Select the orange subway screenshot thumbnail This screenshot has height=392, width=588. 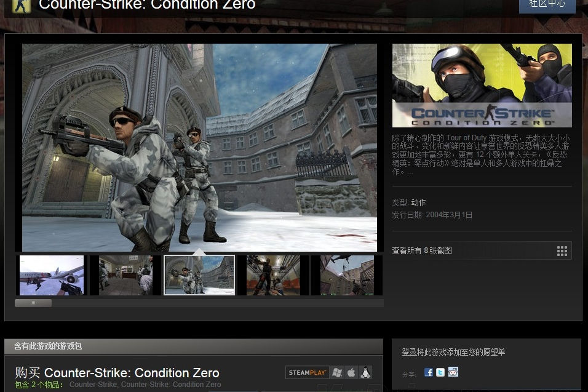(273, 275)
